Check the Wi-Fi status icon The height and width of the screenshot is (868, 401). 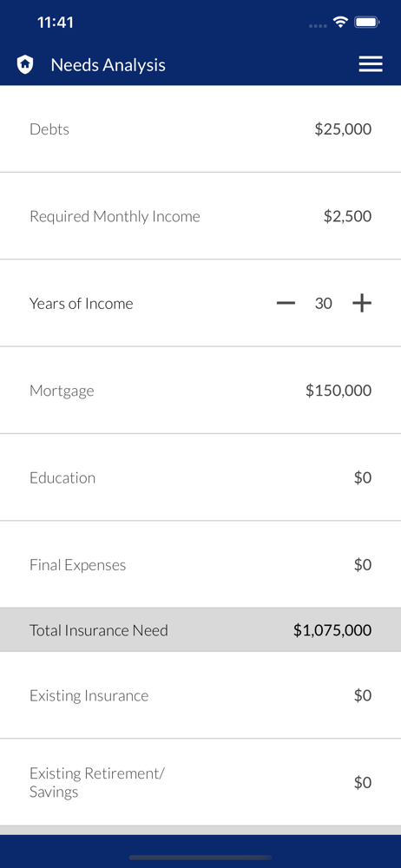click(340, 23)
